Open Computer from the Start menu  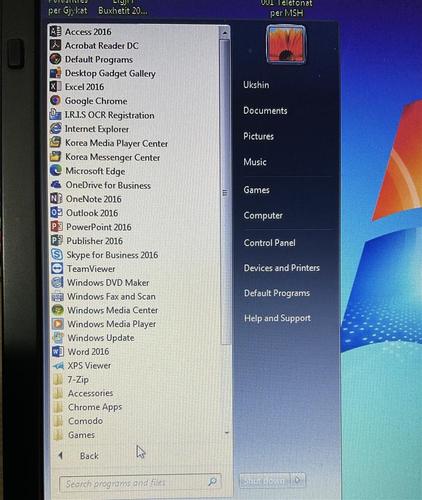(263, 215)
